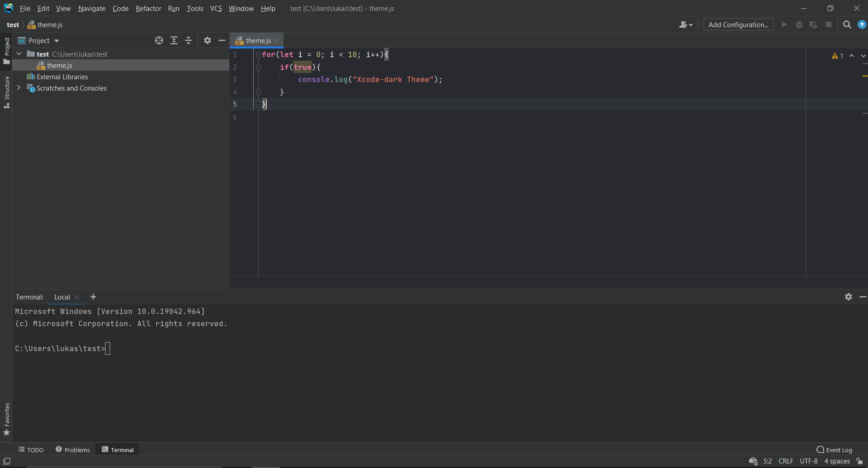Collapse the test project root node
The height and width of the screenshot is (468, 868).
[18, 53]
